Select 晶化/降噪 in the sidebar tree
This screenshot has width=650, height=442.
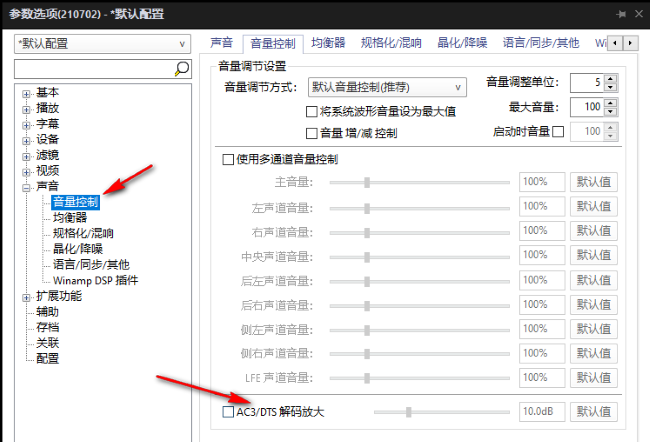point(78,249)
